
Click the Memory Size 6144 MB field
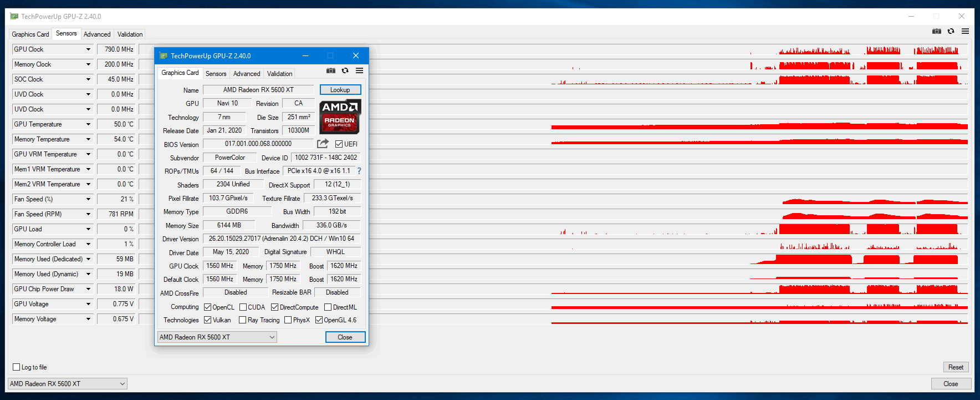pos(229,225)
